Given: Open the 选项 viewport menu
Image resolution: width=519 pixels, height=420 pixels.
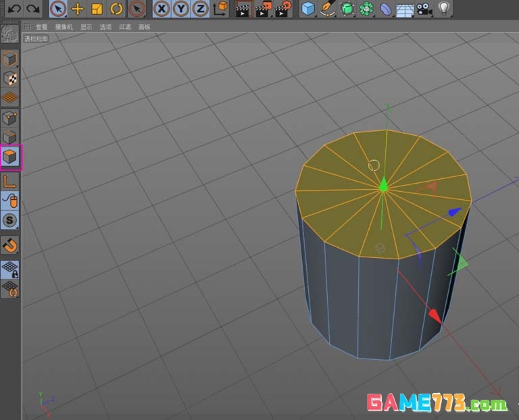Looking at the screenshot, I should [105, 27].
